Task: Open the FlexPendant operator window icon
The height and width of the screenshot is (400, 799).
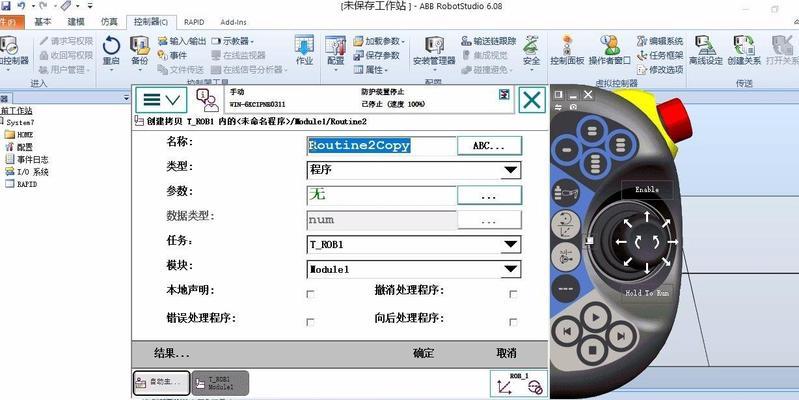Action: 207,99
